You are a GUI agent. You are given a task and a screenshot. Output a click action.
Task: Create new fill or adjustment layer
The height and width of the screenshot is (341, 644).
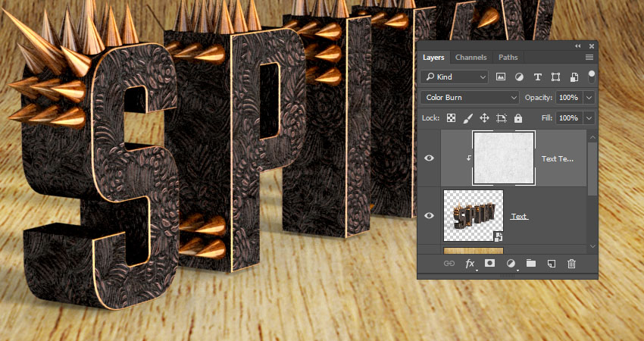pyautogui.click(x=511, y=264)
